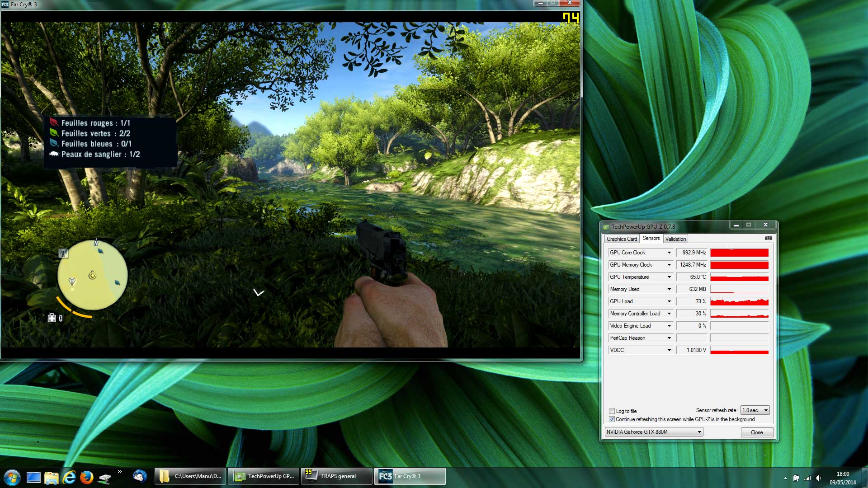Image resolution: width=868 pixels, height=488 pixels.
Task: Open the Validation tab in GPU-Z
Action: pos(675,239)
